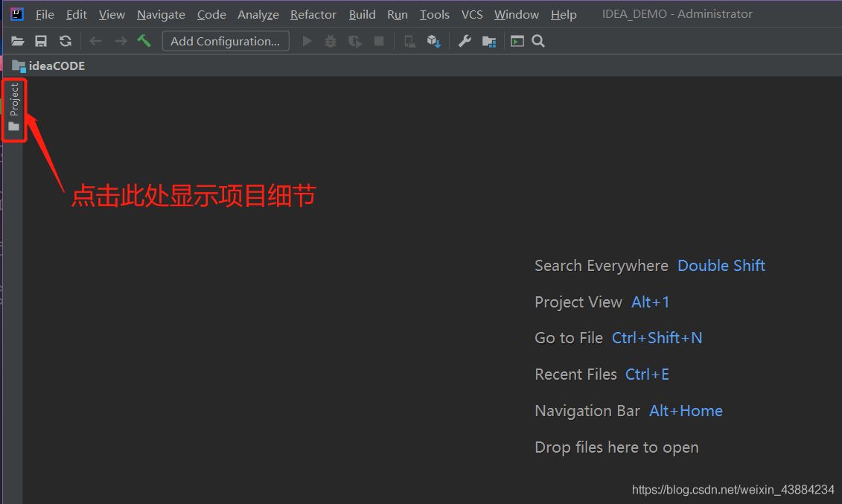
Task: Open the Tools menu
Action: [x=434, y=14]
